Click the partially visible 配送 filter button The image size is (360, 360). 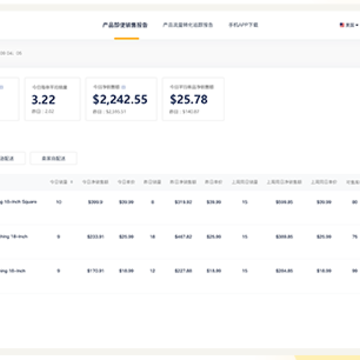(x=12, y=158)
